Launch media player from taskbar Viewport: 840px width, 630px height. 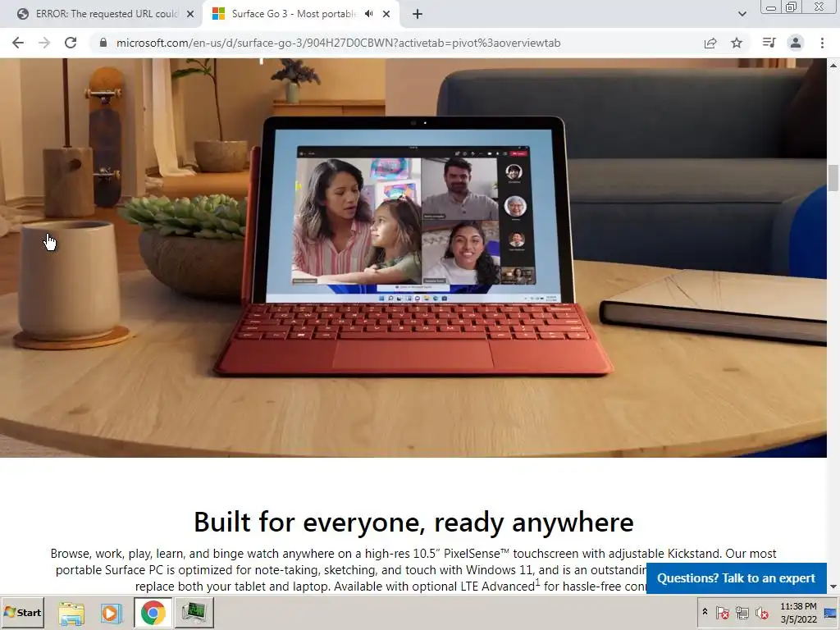[112, 613]
